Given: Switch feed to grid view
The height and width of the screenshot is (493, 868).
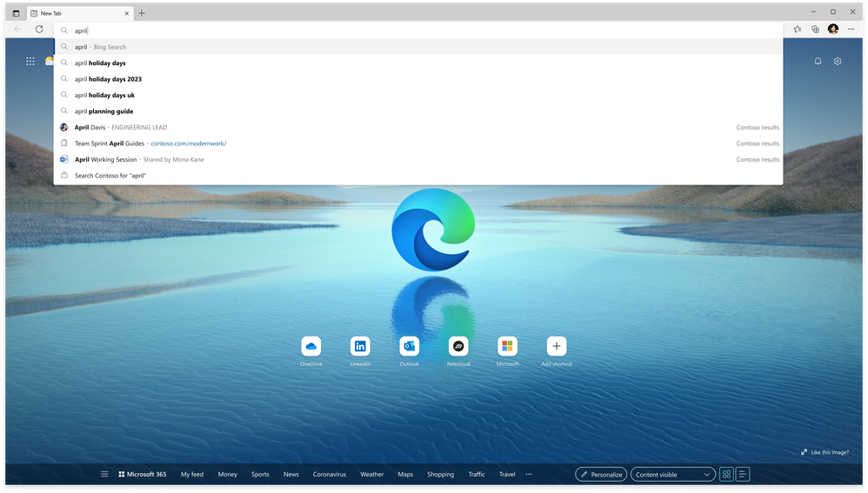Looking at the screenshot, I should pyautogui.click(x=726, y=474).
